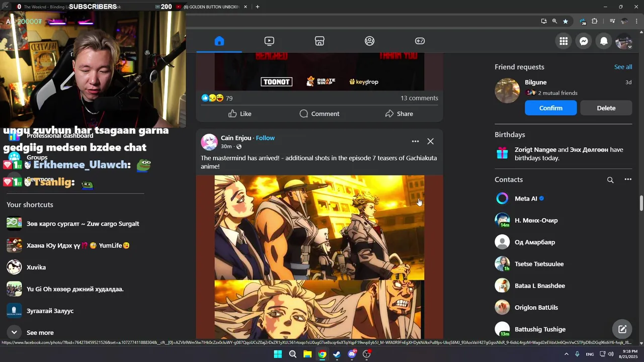View the 13 comments link

point(419,98)
